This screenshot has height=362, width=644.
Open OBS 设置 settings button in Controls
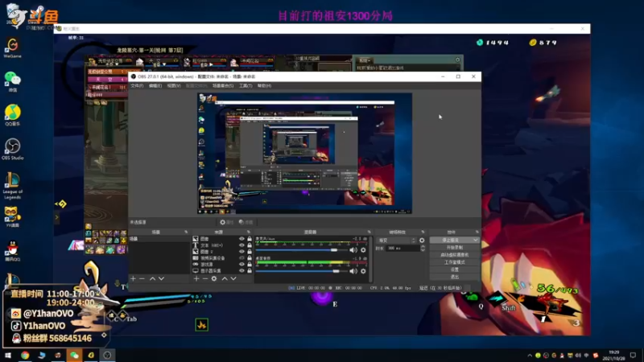point(454,269)
